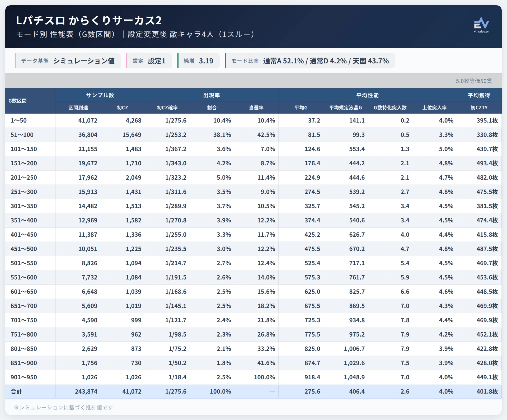Click the 上位突入率 column header
This screenshot has width=507, height=420.
point(434,108)
